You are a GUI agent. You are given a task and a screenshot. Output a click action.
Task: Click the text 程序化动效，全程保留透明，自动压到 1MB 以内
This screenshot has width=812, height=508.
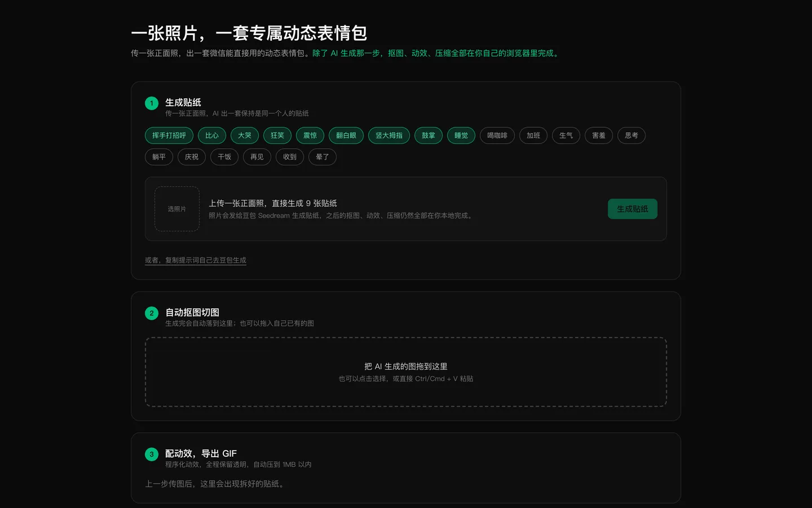tap(238, 465)
